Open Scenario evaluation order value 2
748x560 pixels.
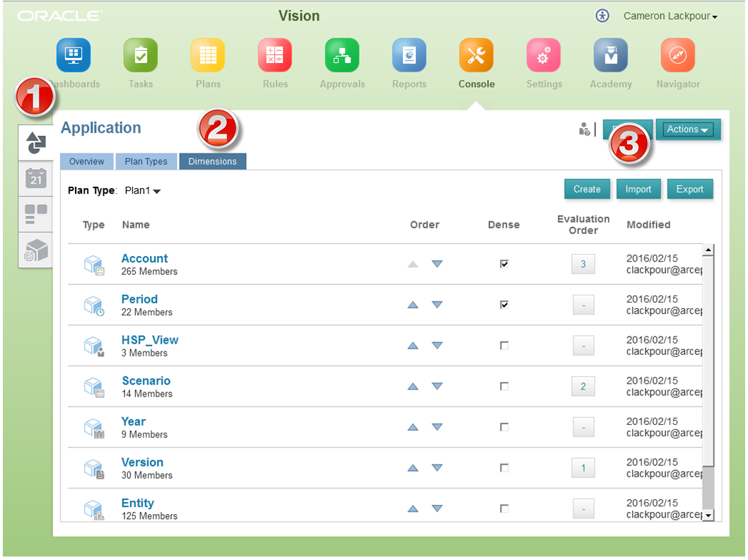click(583, 386)
